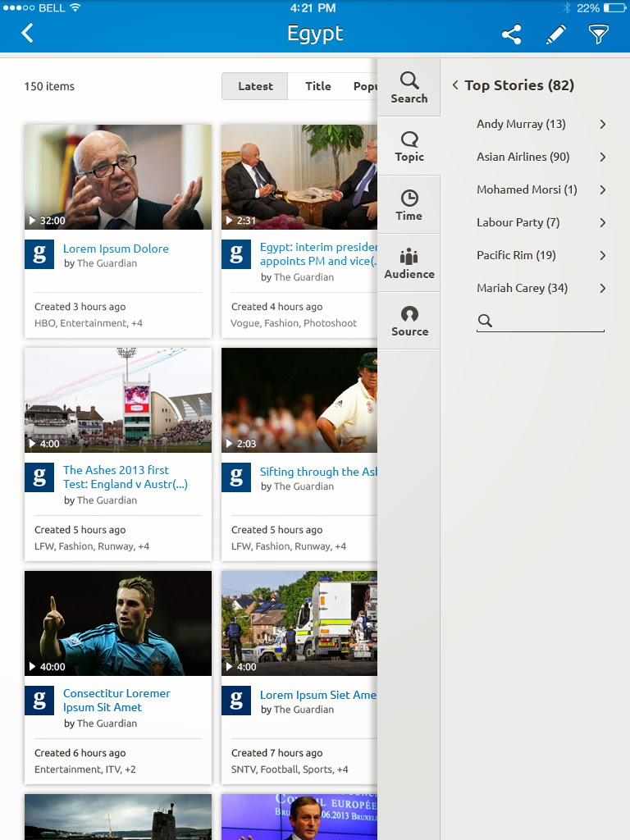Click Entertainment, ITV, +2 tags
Screen dimensions: 630x840
pos(84,769)
